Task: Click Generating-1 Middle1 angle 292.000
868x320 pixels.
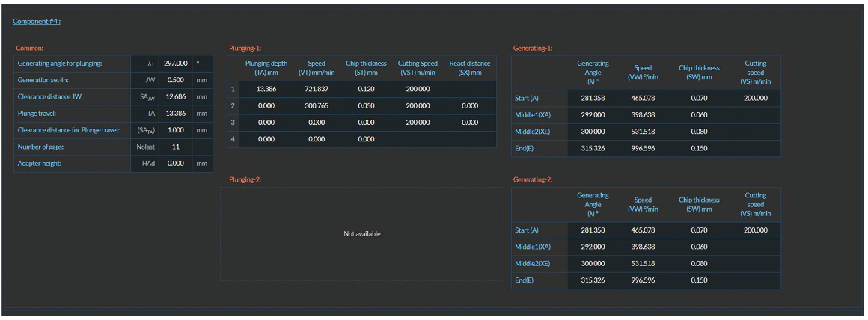Action: coord(593,115)
